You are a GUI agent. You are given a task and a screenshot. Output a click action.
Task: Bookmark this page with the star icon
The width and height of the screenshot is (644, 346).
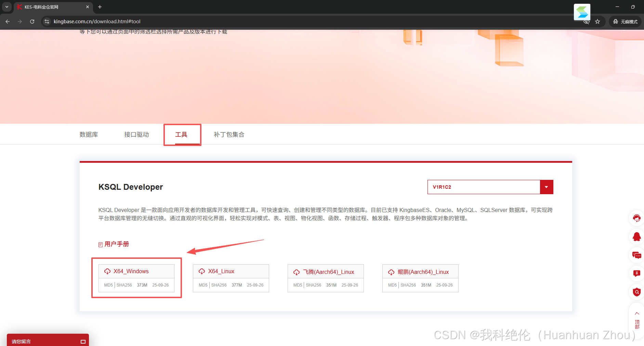click(597, 22)
